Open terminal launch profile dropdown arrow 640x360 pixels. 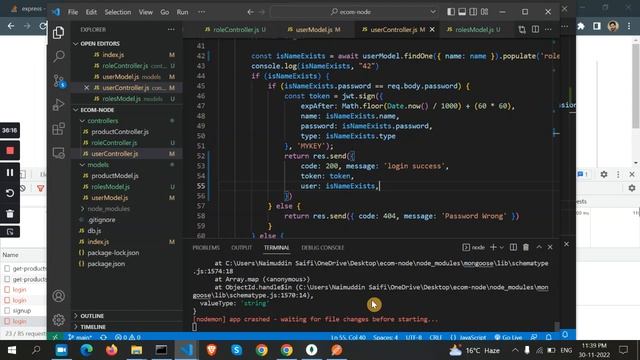point(502,247)
